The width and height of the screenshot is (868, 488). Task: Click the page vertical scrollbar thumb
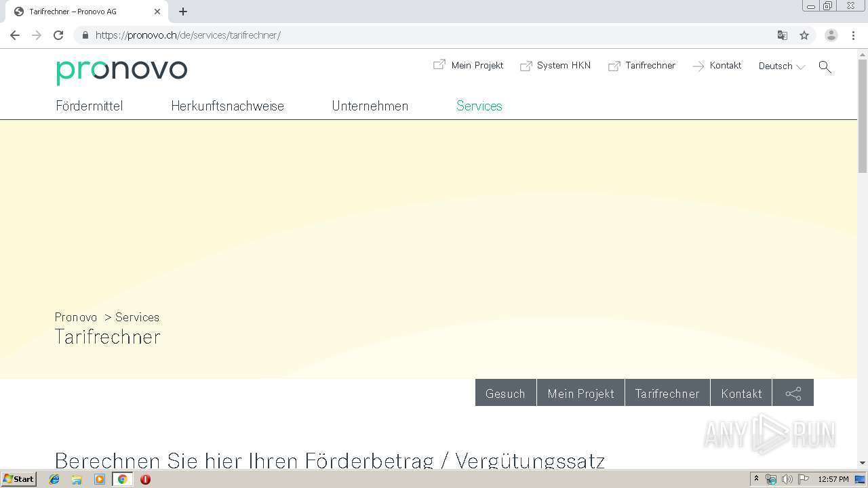[863, 115]
